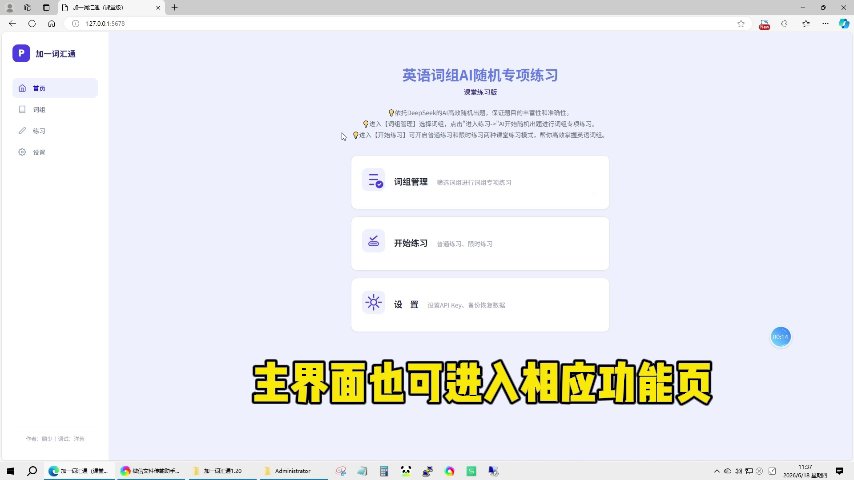
Task: Open the pencil practice sidebar item
Action: (x=55, y=131)
